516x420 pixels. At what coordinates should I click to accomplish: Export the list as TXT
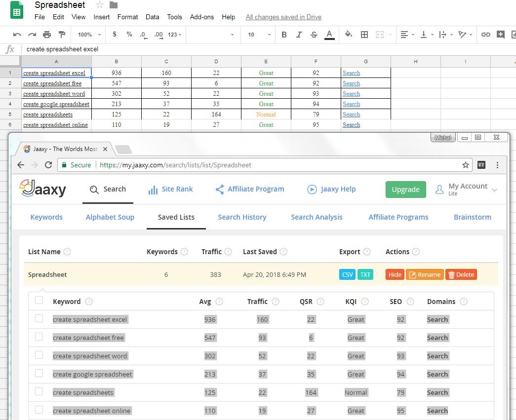click(x=365, y=274)
